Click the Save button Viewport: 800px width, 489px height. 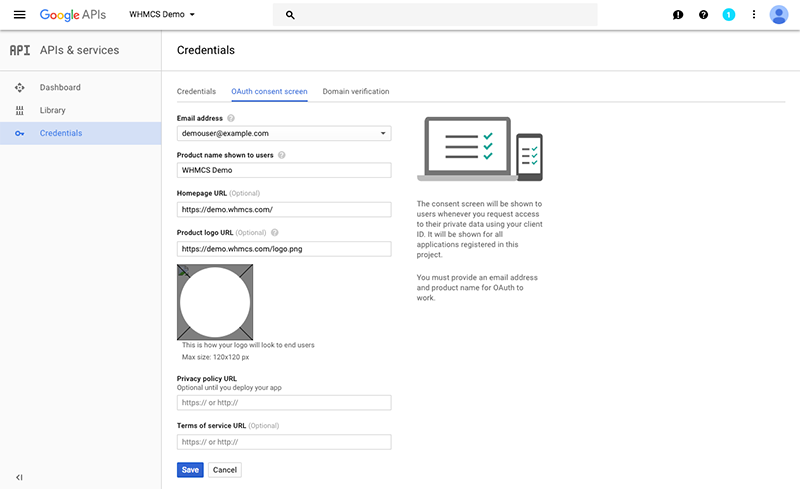(190, 470)
